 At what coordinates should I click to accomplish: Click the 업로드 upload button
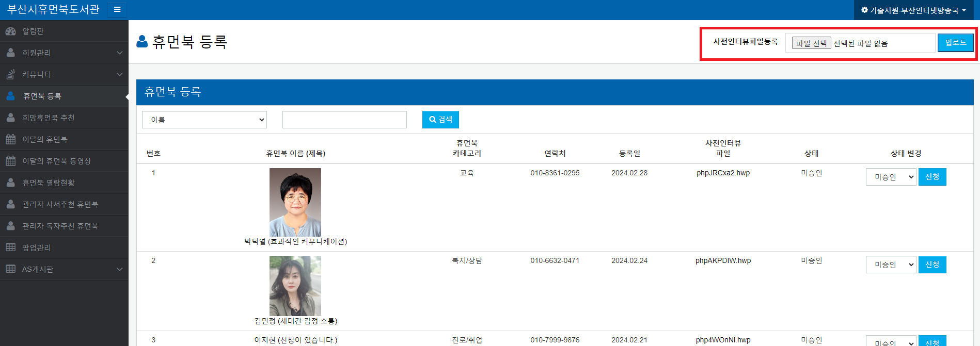[x=955, y=43]
